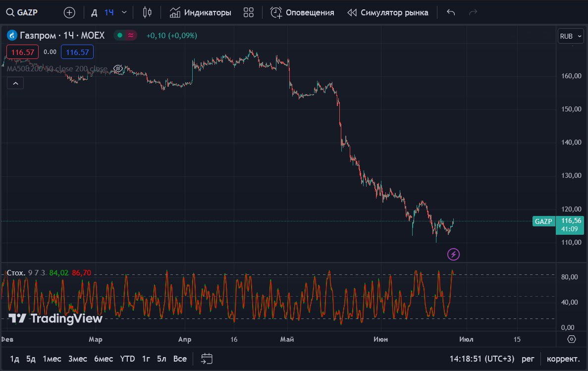Select the 1мес range
Screen dimensions: 588x371
pos(52,359)
